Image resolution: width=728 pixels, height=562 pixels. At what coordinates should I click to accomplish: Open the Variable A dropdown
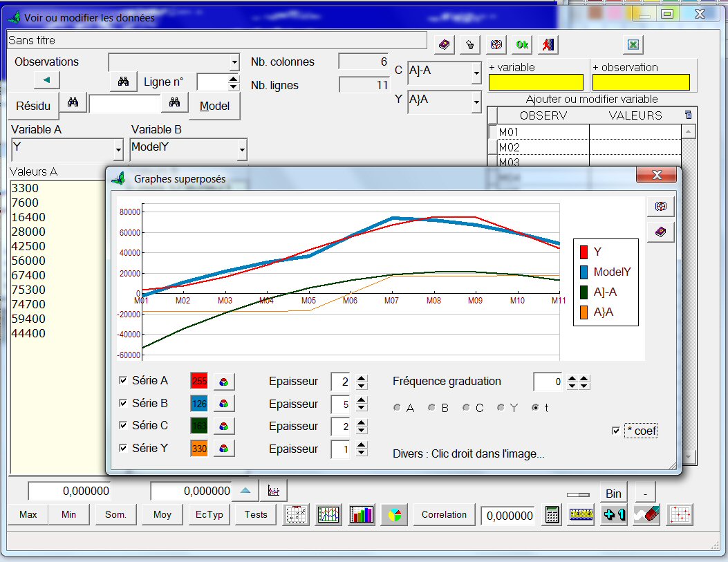(117, 149)
